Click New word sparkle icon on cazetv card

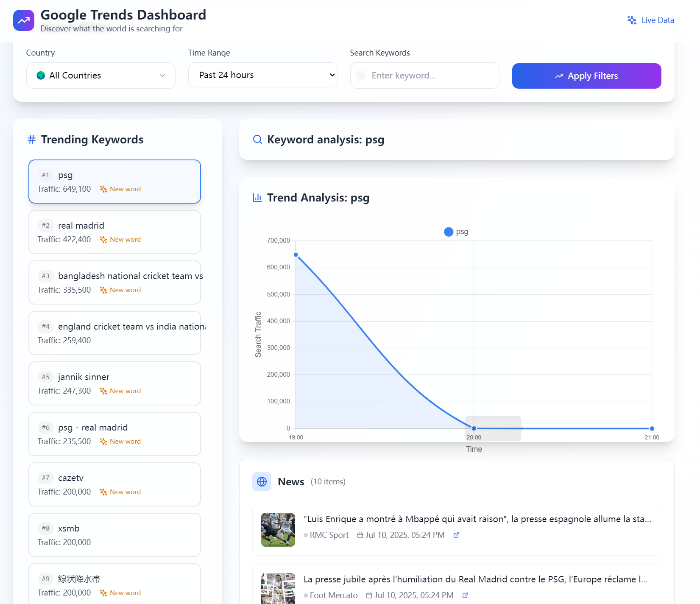(x=103, y=492)
